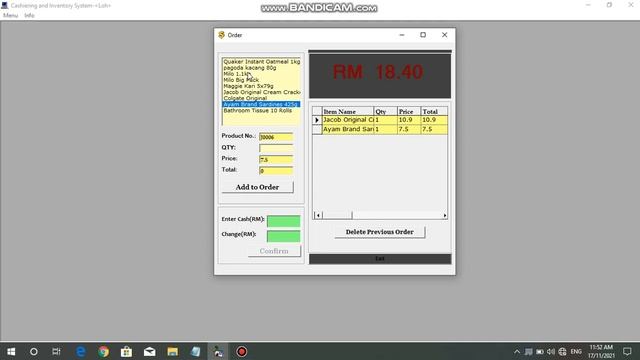Click the Qty column header
640x360 pixels.
click(385, 111)
